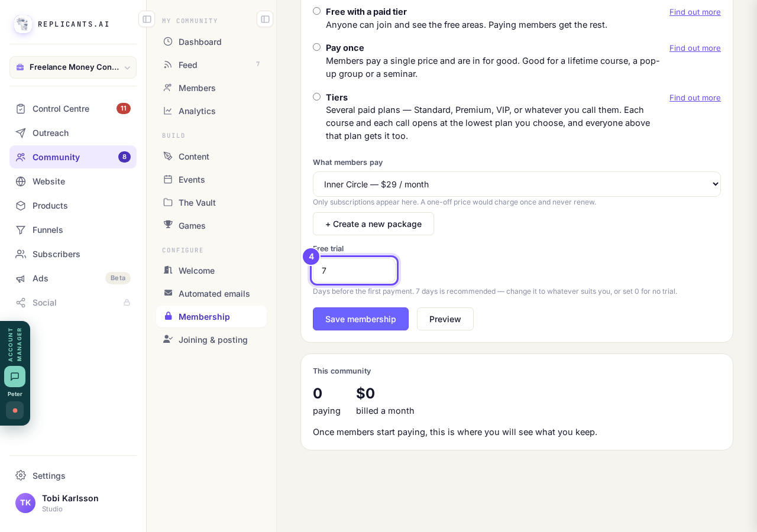
Task: Click the Replicants.ai logo icon
Action: pos(23,24)
